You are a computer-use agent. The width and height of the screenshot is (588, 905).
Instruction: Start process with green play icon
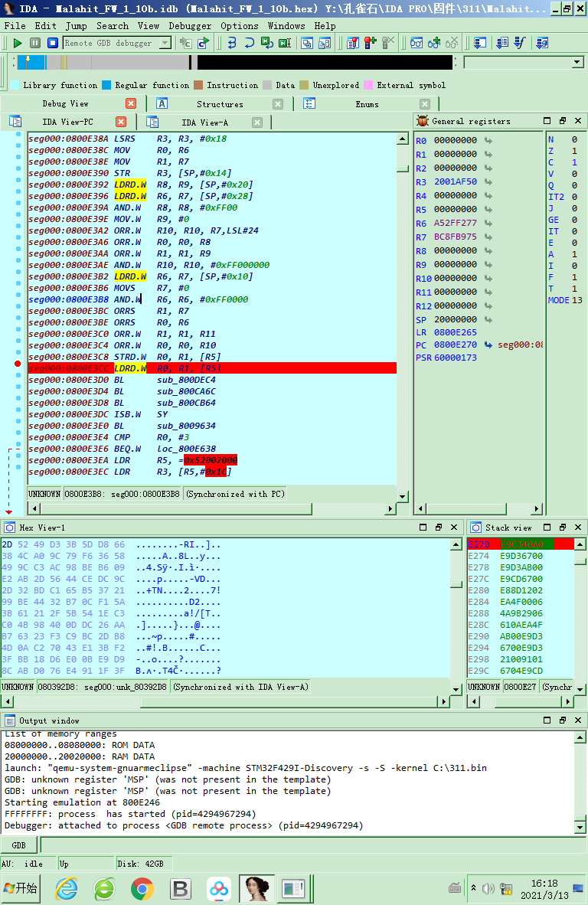pos(18,44)
